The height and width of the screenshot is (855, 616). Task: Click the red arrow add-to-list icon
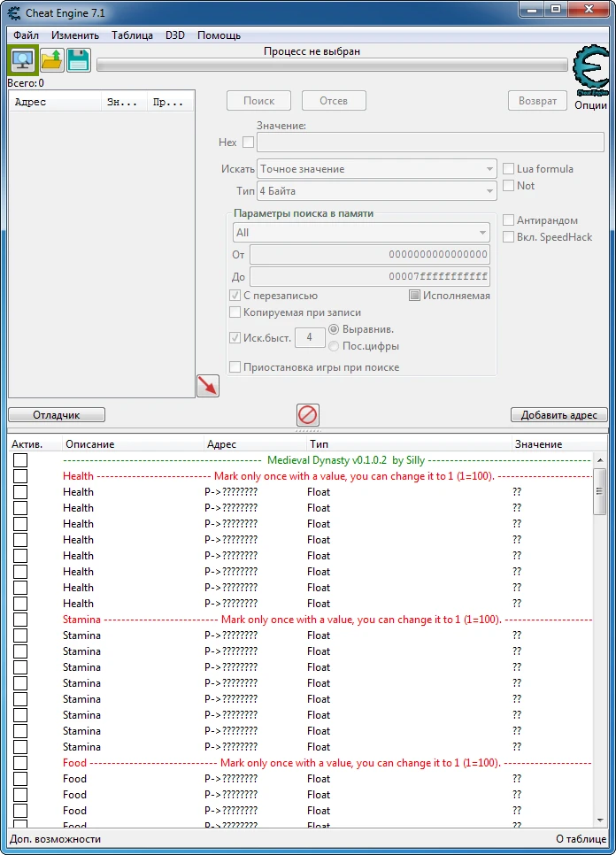[208, 386]
